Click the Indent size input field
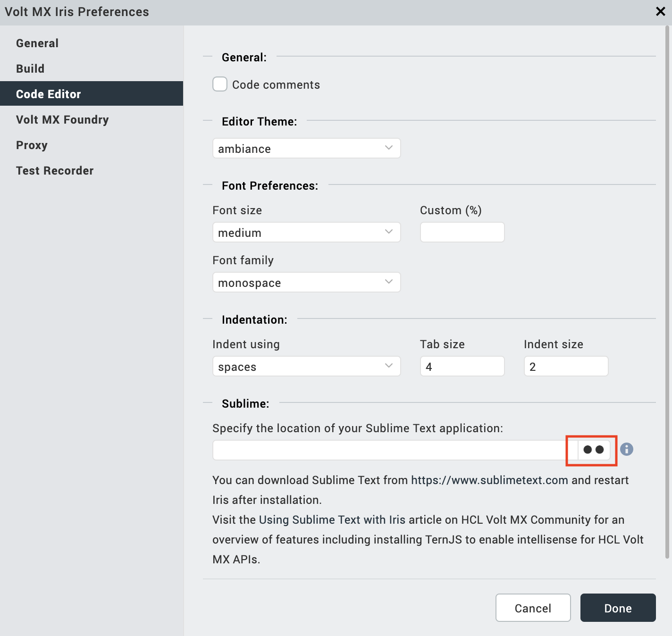The width and height of the screenshot is (672, 636). (566, 367)
